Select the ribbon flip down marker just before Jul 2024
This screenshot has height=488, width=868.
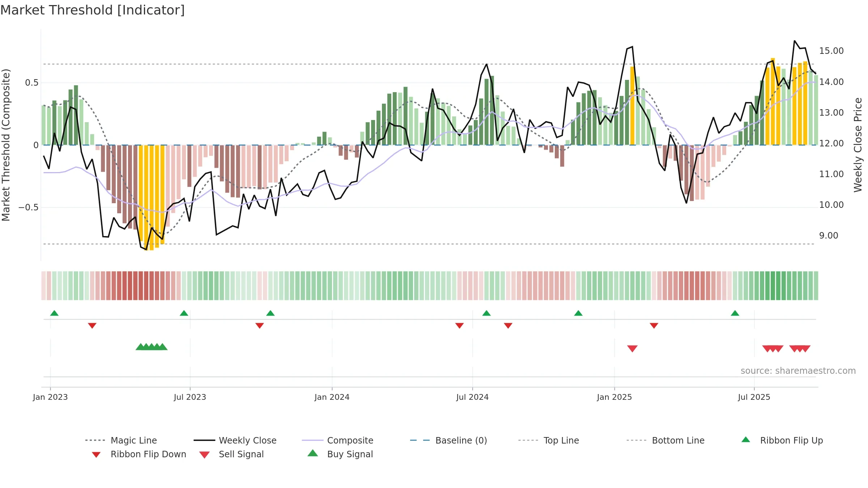[460, 325]
